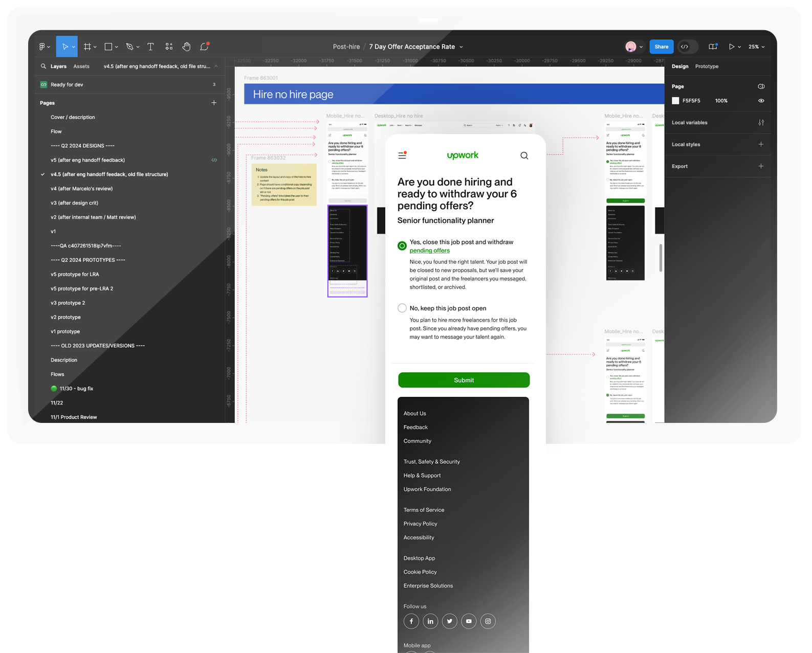Select the Pen tool
Image resolution: width=812 pixels, height=653 pixels.
pyautogui.click(x=129, y=47)
